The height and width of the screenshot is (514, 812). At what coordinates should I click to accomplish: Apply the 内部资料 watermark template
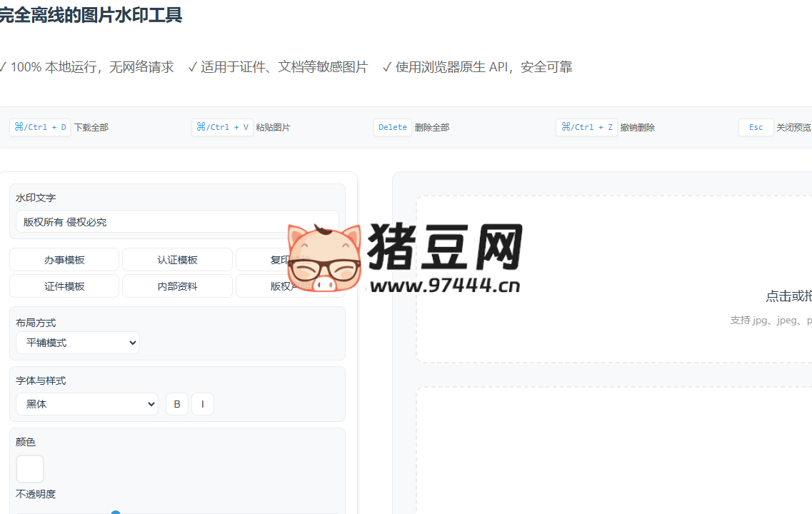point(177,286)
